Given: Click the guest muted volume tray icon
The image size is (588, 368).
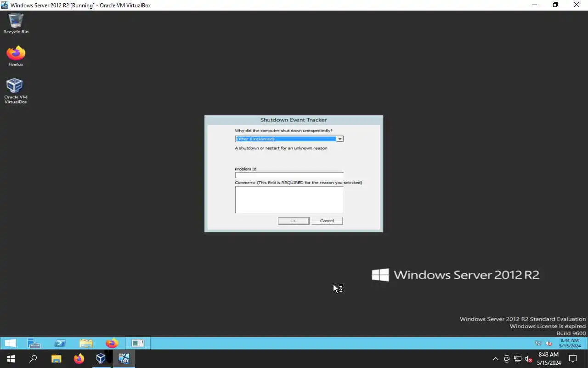Looking at the screenshot, I should tap(548, 343).
